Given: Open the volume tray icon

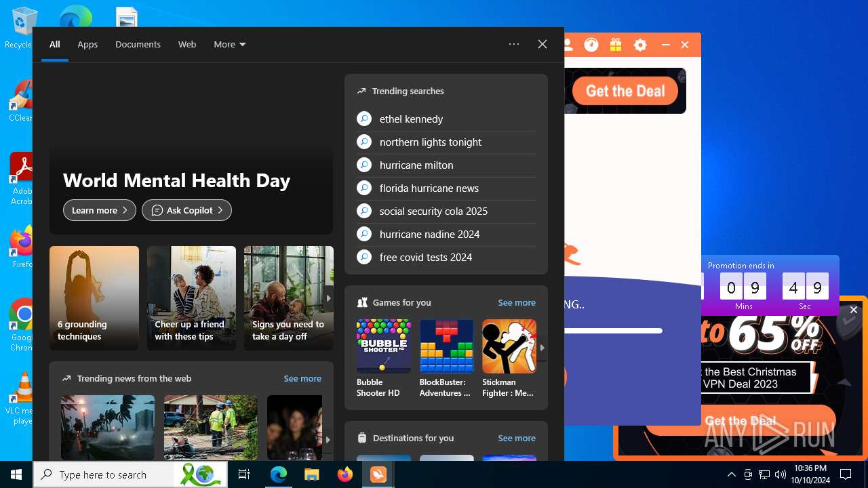Looking at the screenshot, I should click(781, 474).
